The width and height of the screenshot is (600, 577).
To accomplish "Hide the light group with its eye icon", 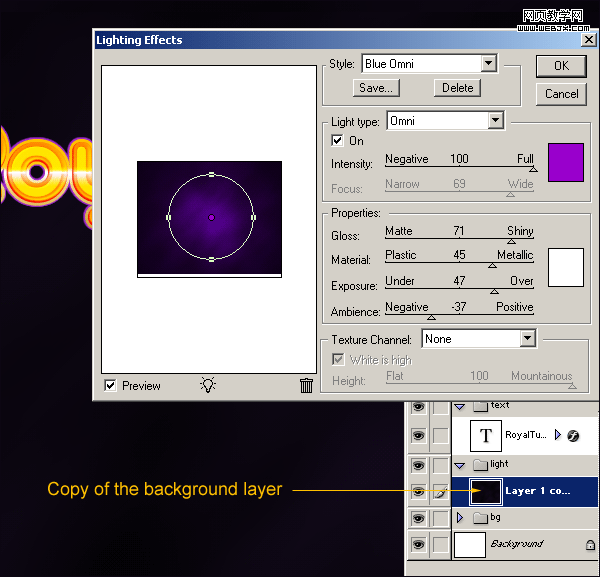I will 418,465.
